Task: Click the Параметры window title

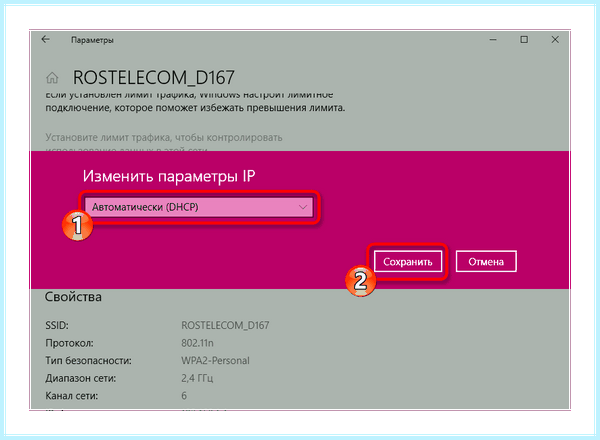Action: coord(92,40)
